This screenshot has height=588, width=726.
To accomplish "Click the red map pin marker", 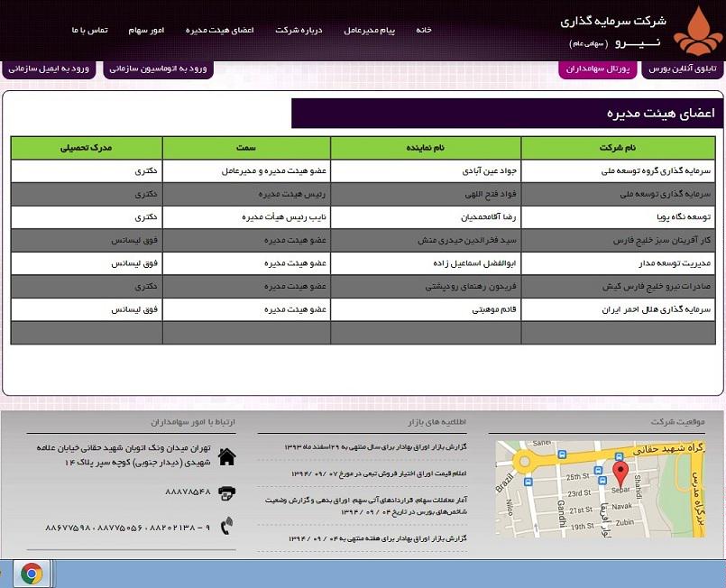I will coord(620,473).
